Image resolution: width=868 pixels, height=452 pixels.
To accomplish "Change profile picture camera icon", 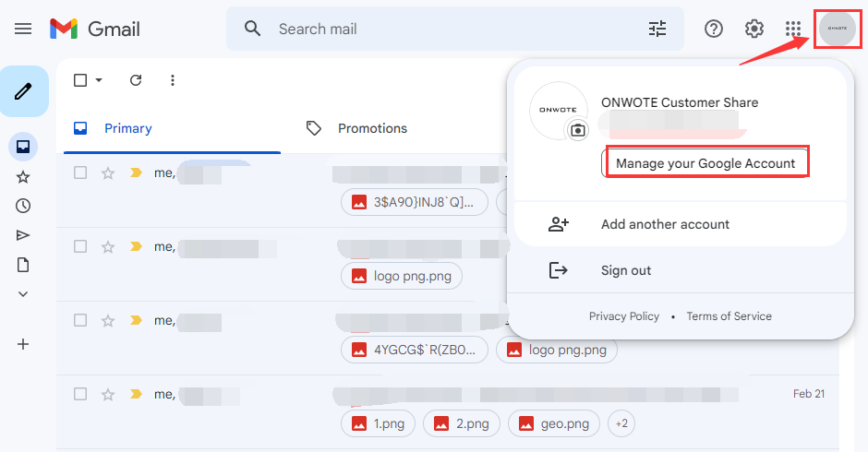I will coord(577,130).
